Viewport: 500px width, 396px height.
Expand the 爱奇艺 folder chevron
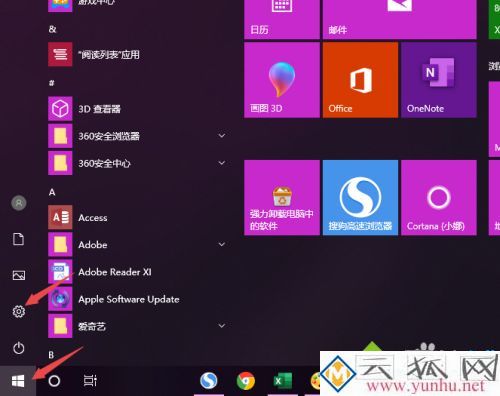pos(222,326)
